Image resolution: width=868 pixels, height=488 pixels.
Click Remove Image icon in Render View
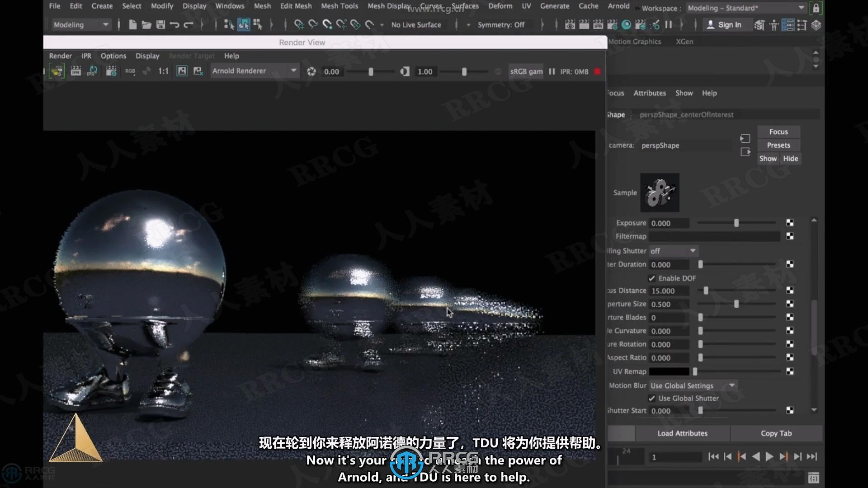pyautogui.click(x=198, y=71)
